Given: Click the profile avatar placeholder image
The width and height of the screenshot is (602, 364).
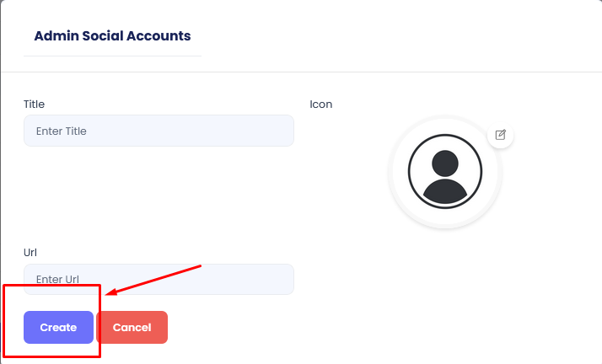Looking at the screenshot, I should point(444,174).
